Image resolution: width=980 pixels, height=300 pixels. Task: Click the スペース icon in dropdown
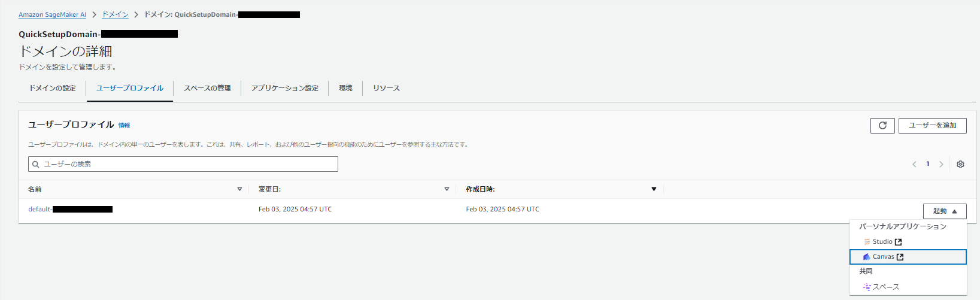866,287
